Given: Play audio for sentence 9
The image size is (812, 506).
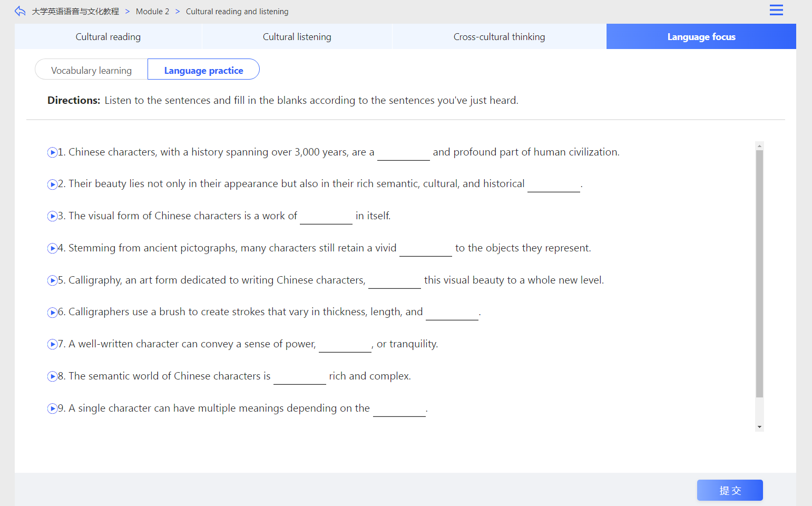Looking at the screenshot, I should 52,408.
